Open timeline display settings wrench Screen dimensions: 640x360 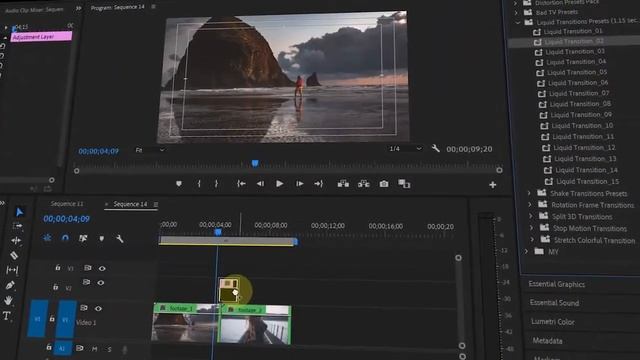point(120,238)
